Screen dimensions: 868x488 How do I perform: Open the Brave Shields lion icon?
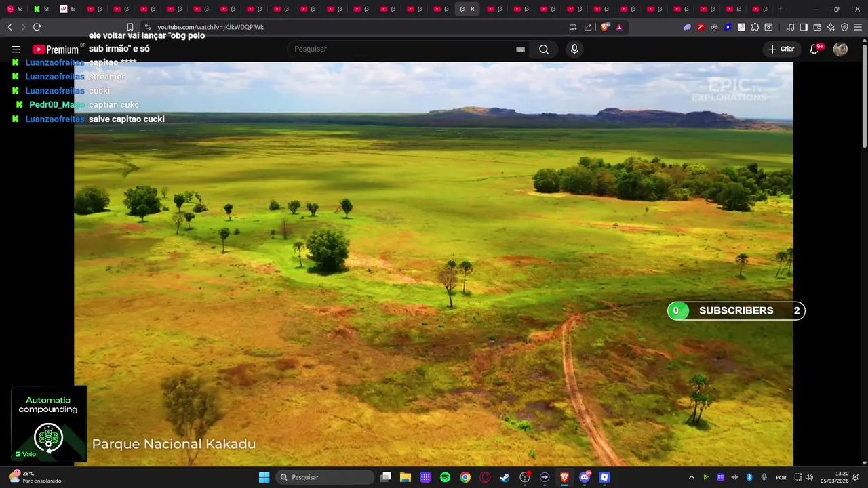[605, 27]
